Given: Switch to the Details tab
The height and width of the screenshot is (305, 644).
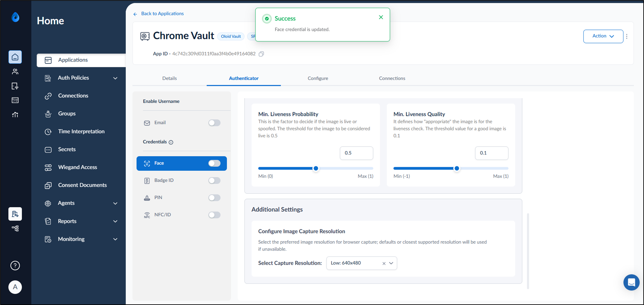Looking at the screenshot, I should 170,78.
